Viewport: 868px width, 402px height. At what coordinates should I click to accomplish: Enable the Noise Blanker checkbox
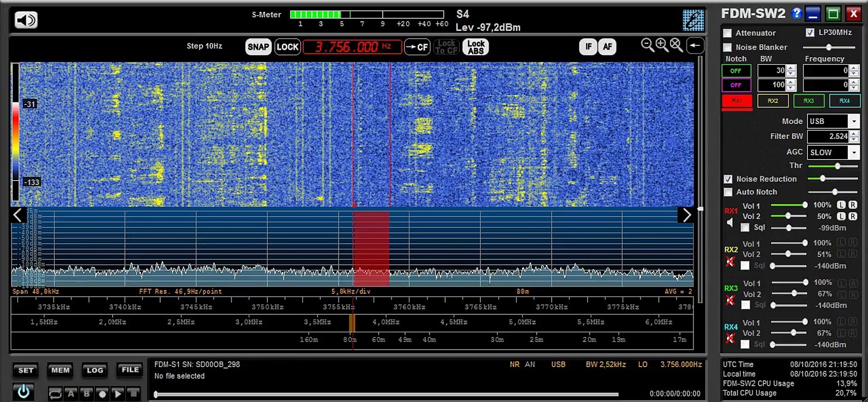click(727, 47)
